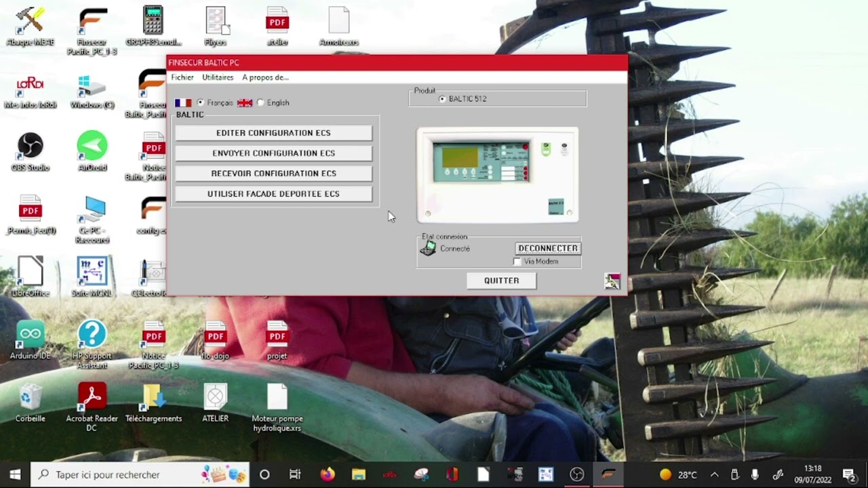
Task: Select GRAPH85 emulator desktop icon
Action: [x=153, y=26]
